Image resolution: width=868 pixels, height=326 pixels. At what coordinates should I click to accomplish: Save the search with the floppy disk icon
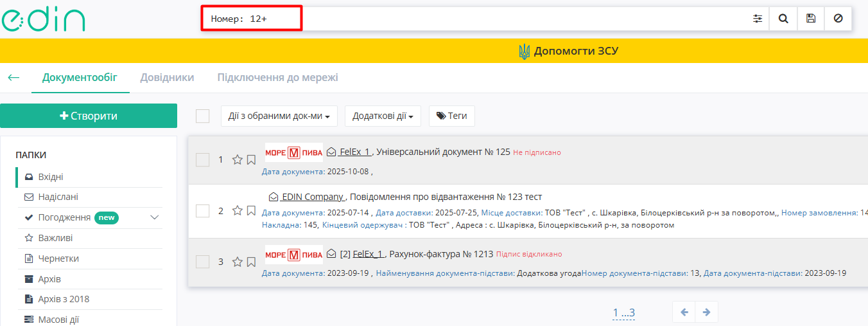811,19
